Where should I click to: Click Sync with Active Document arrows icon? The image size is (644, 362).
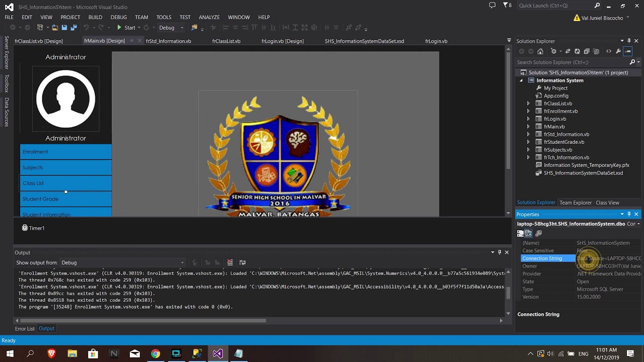point(568,51)
